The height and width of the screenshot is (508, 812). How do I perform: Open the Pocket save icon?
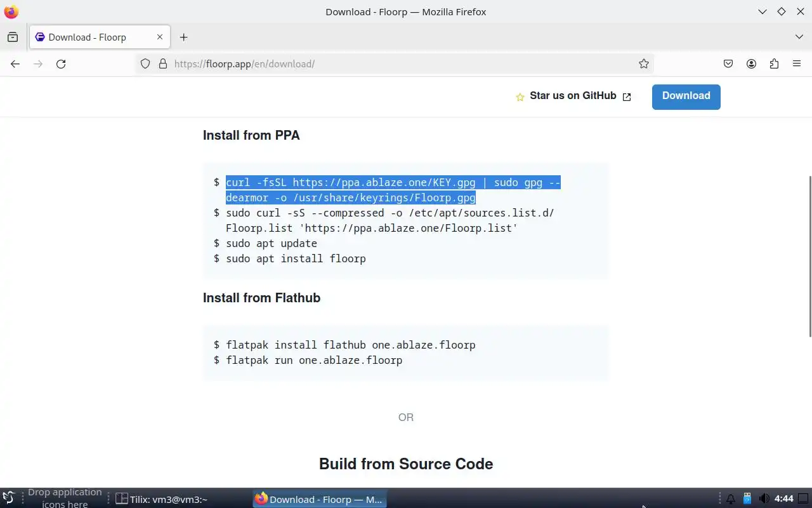tap(728, 63)
